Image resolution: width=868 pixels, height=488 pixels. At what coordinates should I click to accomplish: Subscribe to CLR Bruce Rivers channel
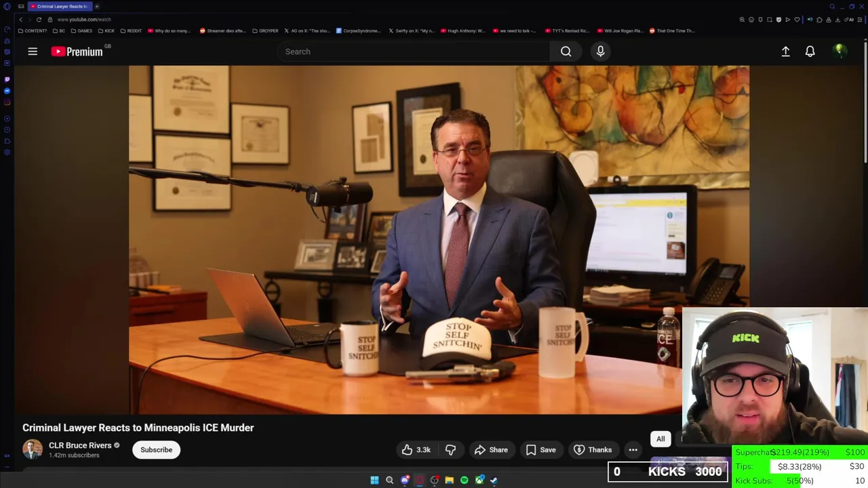tap(157, 449)
